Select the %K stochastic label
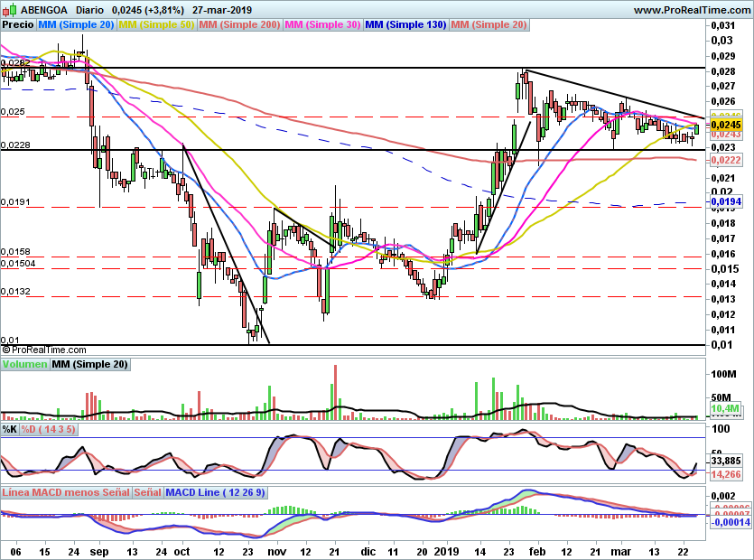The width and height of the screenshot is (754, 560). 10,429
